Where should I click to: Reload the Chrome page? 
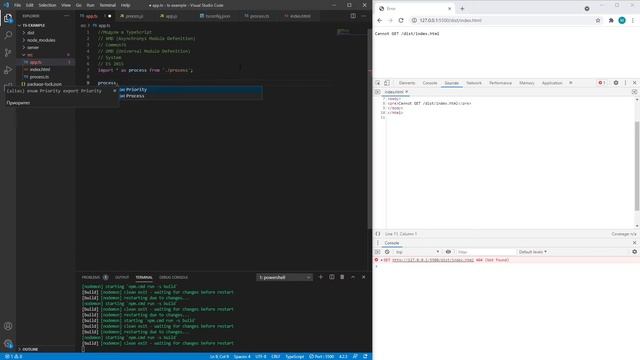401,20
